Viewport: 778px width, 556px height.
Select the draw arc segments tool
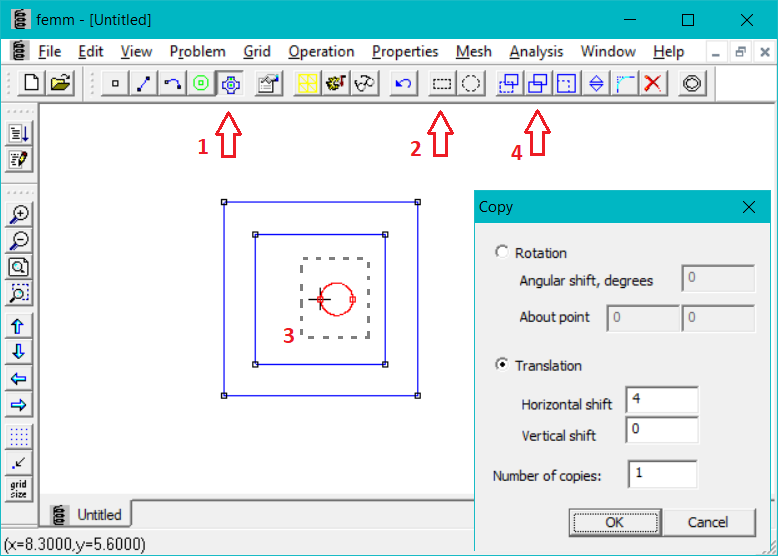tap(172, 84)
